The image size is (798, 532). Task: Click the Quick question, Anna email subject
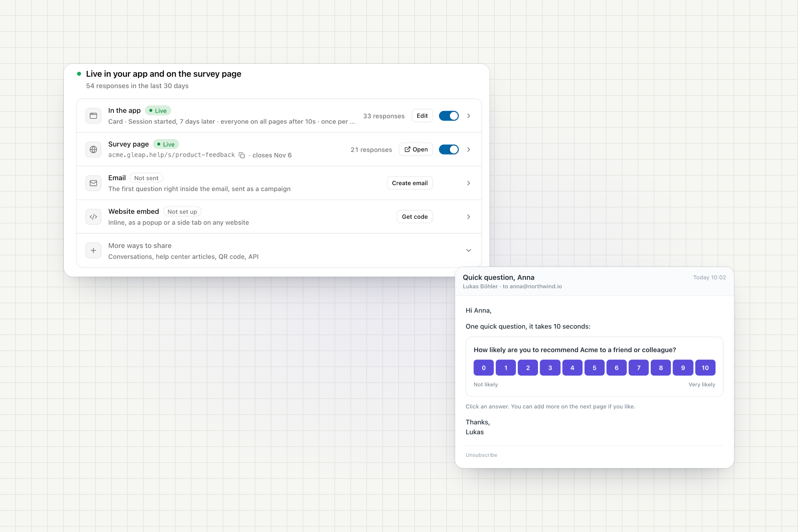498,278
